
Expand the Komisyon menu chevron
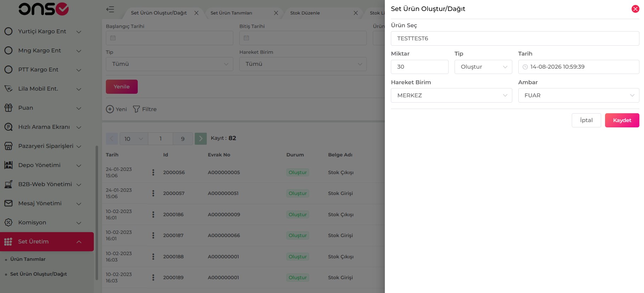click(79, 223)
